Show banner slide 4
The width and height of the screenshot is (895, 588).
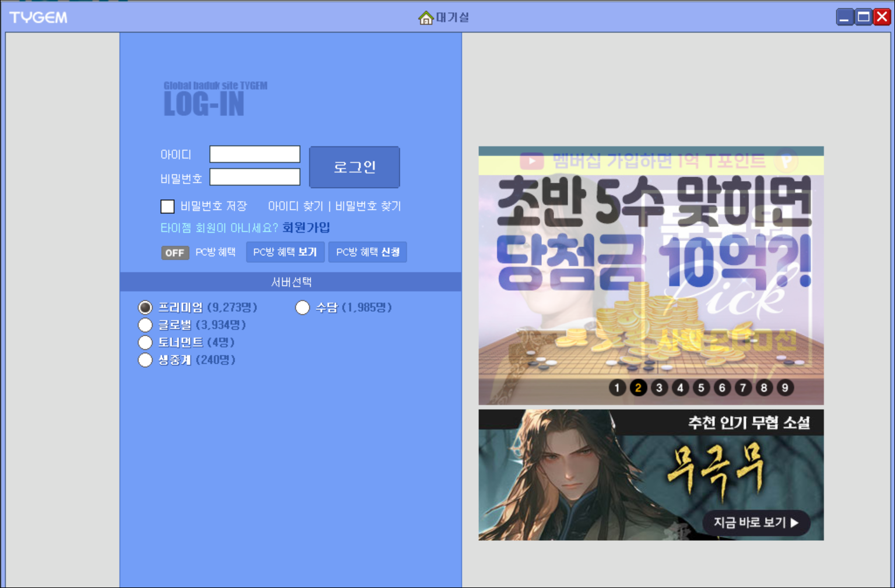680,388
